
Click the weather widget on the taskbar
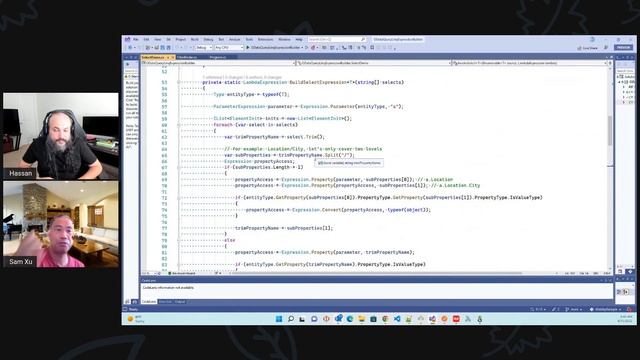tap(136, 319)
